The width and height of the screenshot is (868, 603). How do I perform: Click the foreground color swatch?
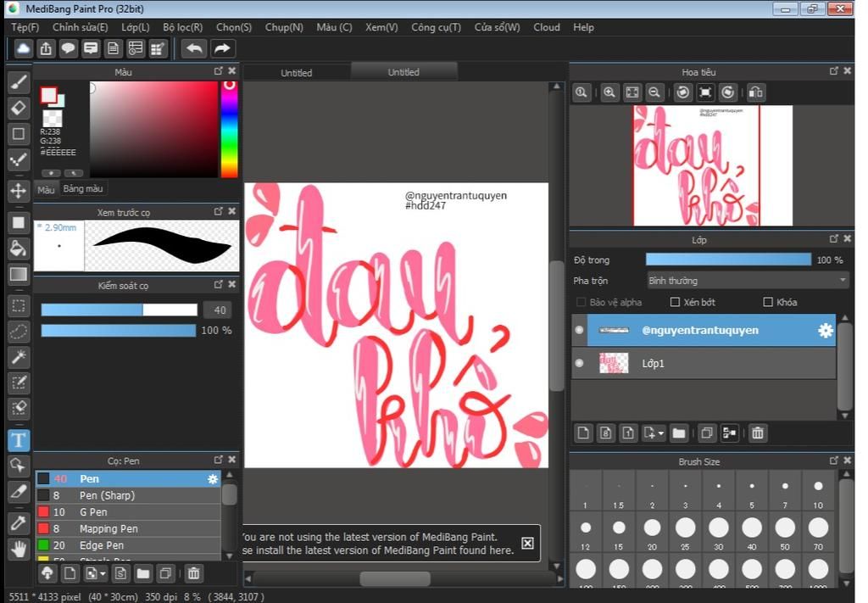48,95
